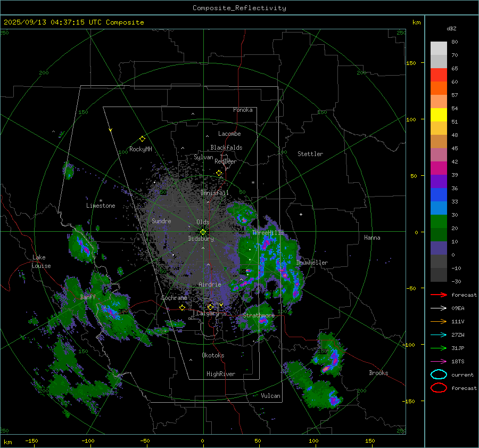The height and width of the screenshot is (448, 479).
Task: Click the red forecast arrow in legend
Action: (x=439, y=295)
